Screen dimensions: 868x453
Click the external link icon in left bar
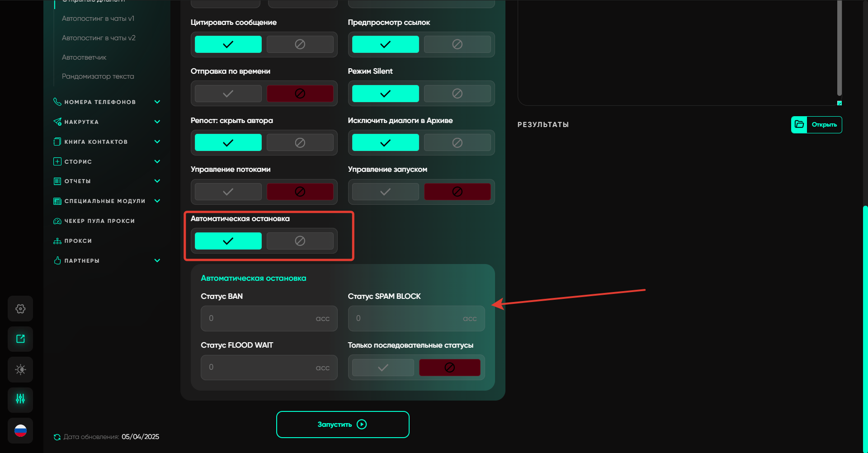point(20,339)
